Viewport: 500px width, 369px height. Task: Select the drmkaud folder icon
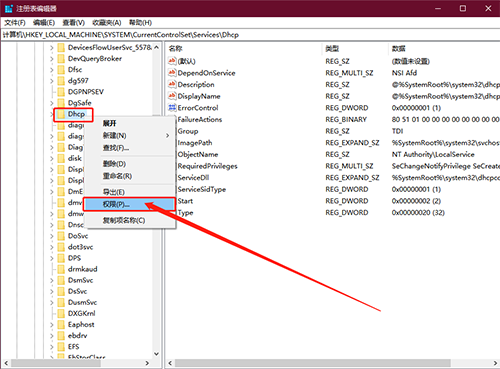[61, 269]
